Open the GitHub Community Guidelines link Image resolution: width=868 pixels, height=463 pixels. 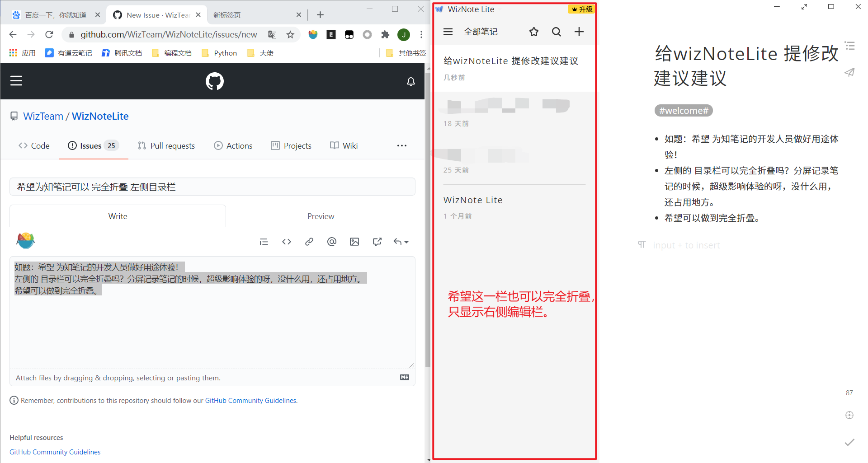[x=55, y=452]
